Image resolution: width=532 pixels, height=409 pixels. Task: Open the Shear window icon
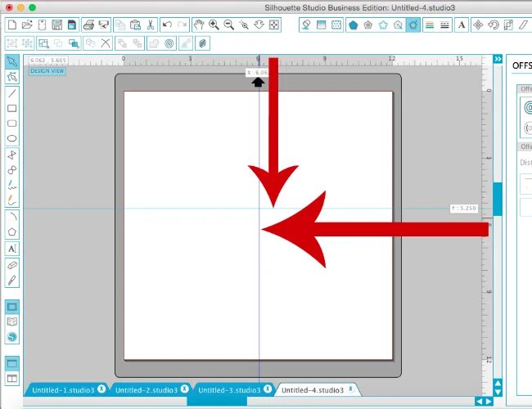click(x=523, y=25)
